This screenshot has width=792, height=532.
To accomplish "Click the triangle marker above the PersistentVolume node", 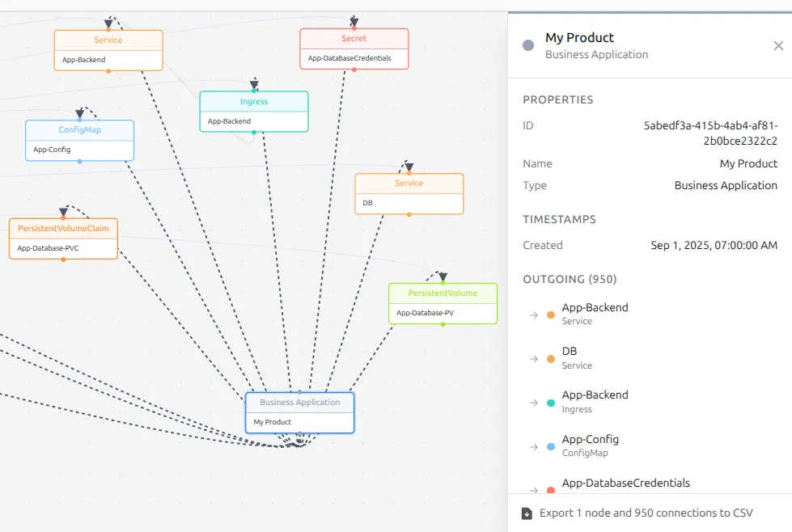I will pos(443,275).
